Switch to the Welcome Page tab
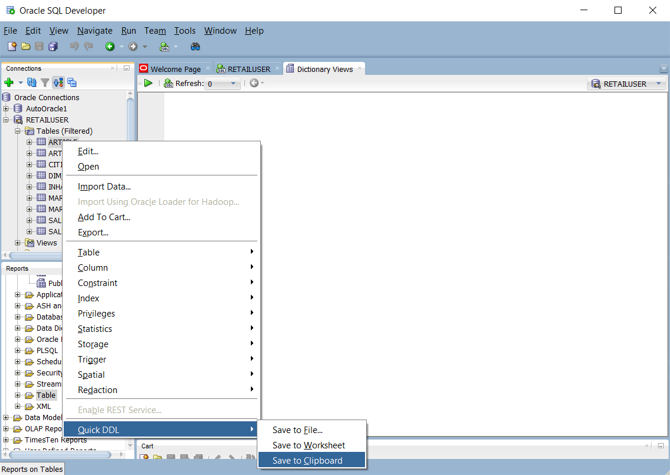This screenshot has height=475, width=670. pos(175,69)
